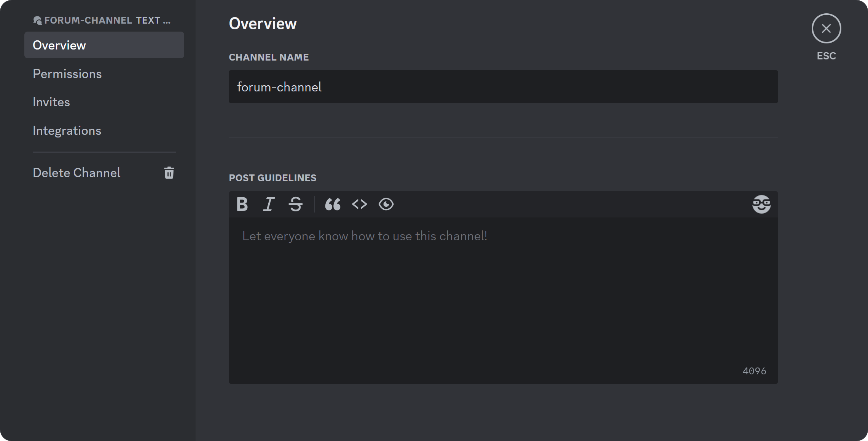Viewport: 868px width, 441px height.
Task: Click Delete Channel in the sidebar
Action: pyautogui.click(x=76, y=173)
